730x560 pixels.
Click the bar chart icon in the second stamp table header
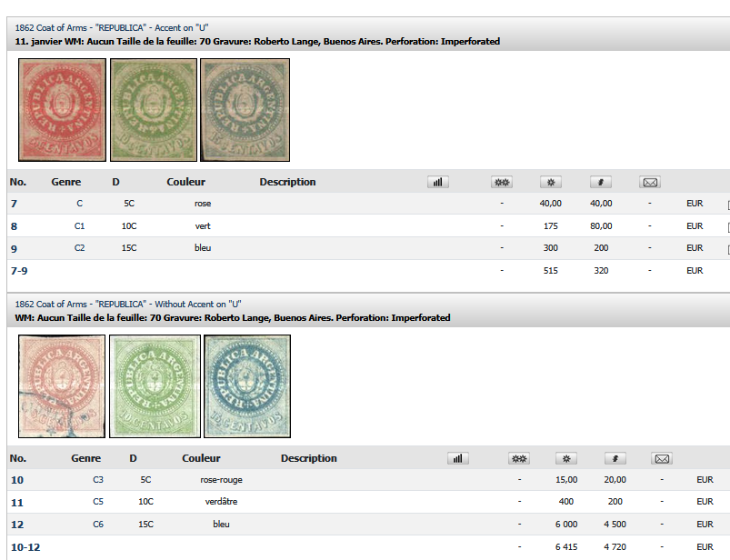458,458
